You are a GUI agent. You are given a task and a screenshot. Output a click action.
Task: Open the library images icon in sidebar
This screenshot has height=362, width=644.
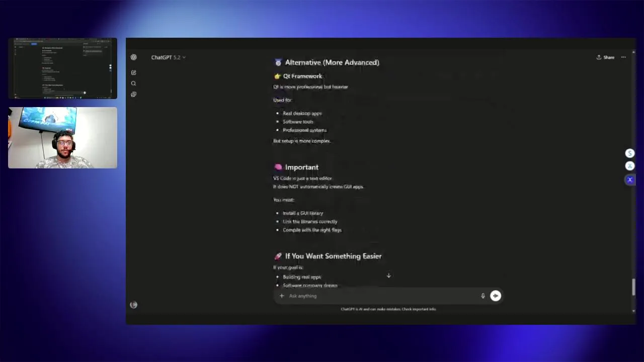[x=133, y=95]
